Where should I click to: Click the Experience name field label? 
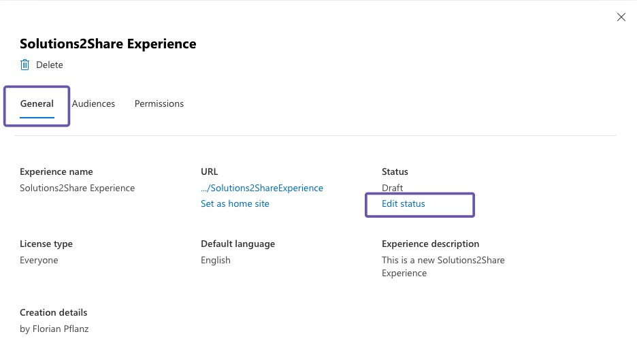tap(56, 172)
